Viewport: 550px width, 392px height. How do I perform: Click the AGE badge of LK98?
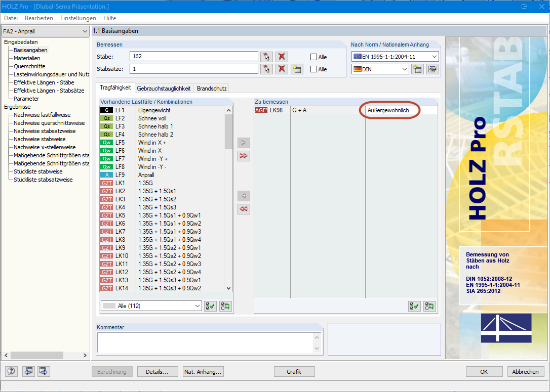click(x=261, y=110)
